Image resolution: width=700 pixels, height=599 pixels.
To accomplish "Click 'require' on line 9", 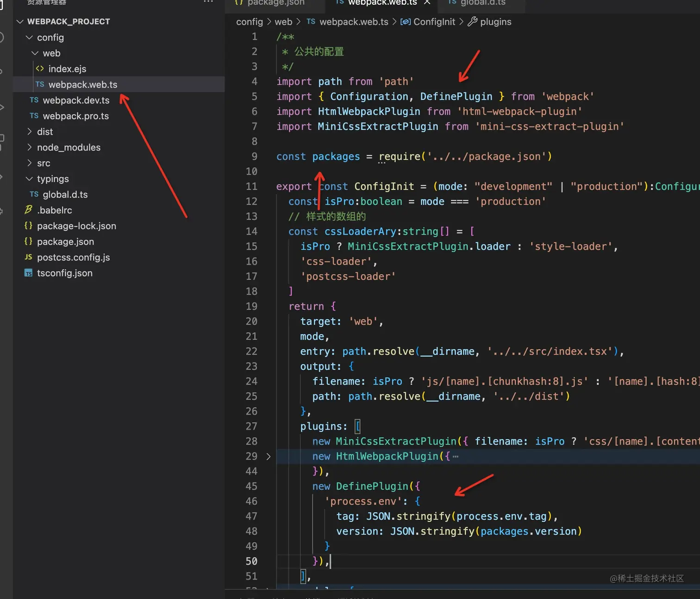I will [x=400, y=157].
